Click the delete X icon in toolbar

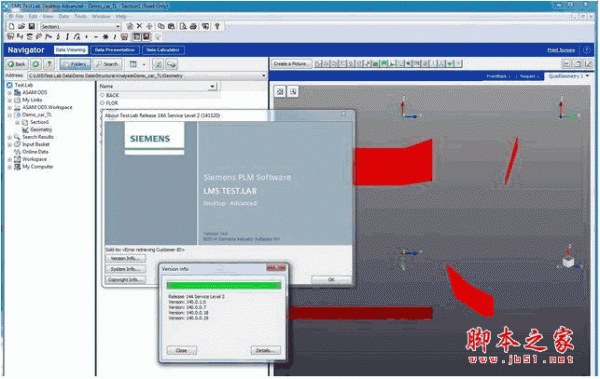[139, 26]
